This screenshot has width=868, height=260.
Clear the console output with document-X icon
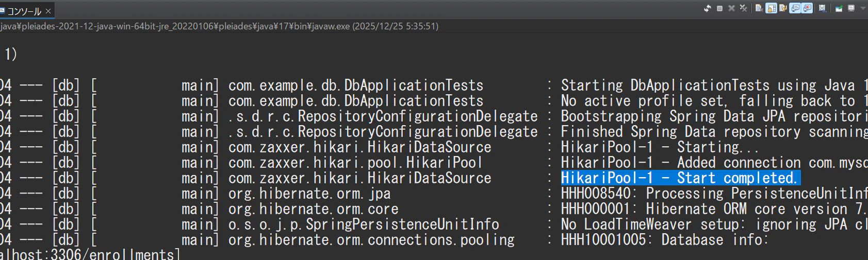759,8
